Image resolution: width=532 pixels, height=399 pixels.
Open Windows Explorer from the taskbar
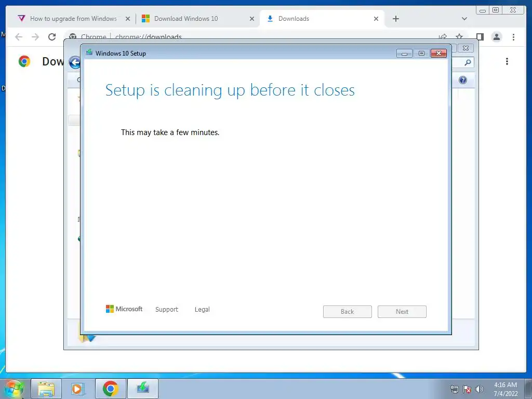click(x=46, y=389)
